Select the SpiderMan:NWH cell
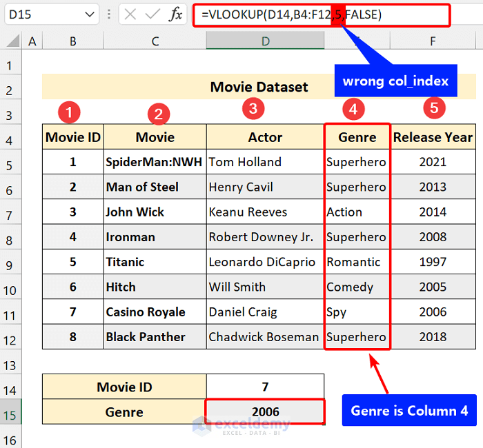Screen dimensions: 483x448 pos(155,162)
